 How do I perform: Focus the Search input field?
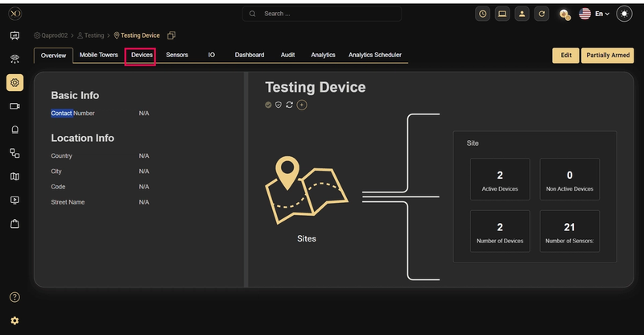click(322, 14)
